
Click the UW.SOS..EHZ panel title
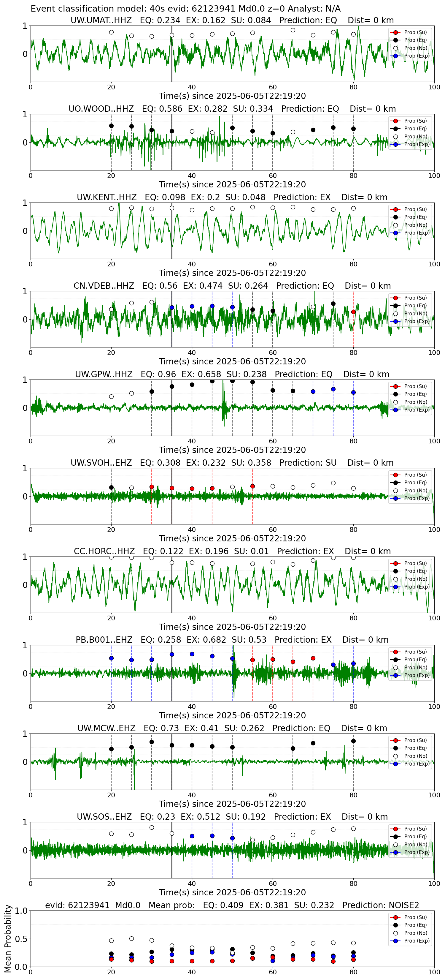[x=232, y=817]
